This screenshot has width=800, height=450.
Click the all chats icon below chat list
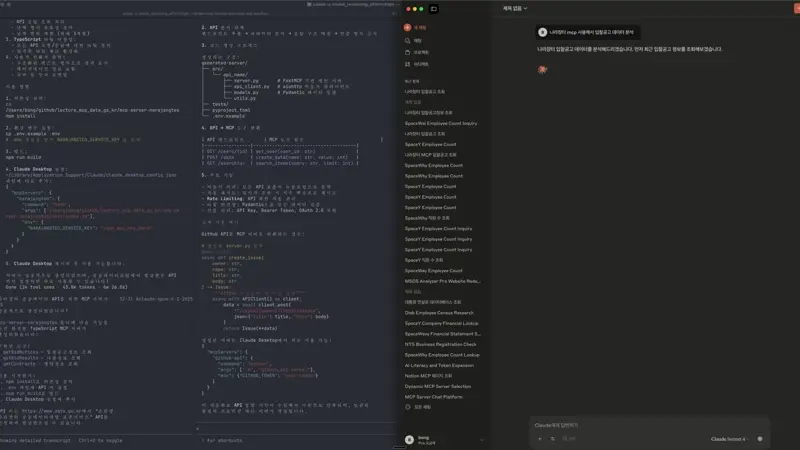pos(408,407)
